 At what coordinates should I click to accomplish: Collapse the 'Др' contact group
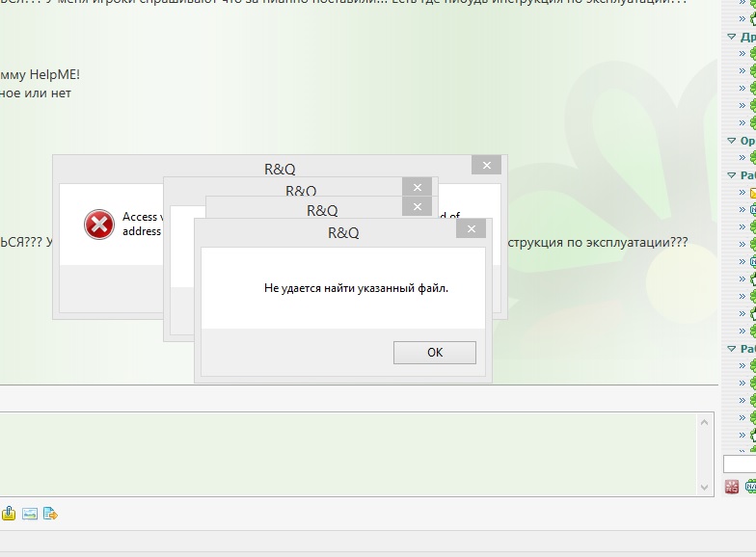point(731,37)
